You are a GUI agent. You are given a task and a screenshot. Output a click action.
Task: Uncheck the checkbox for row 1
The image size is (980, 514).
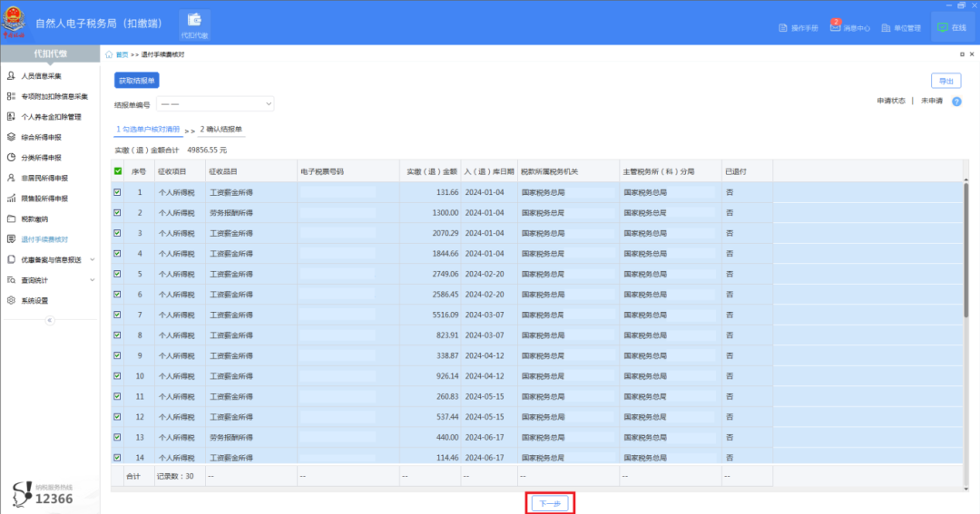(117, 192)
